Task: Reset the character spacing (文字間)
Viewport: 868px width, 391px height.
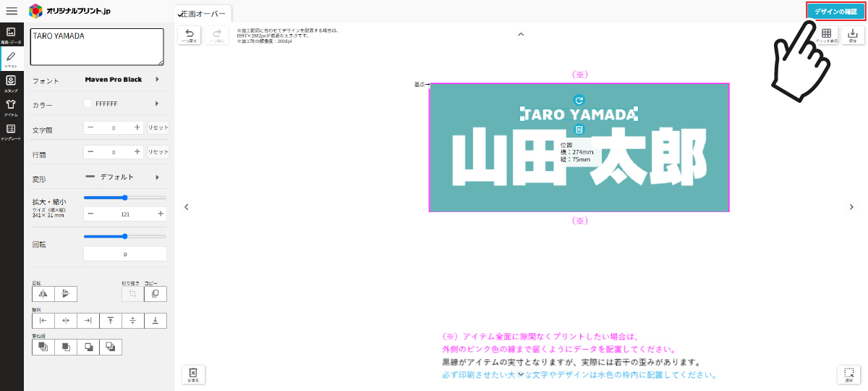Action: tap(158, 127)
